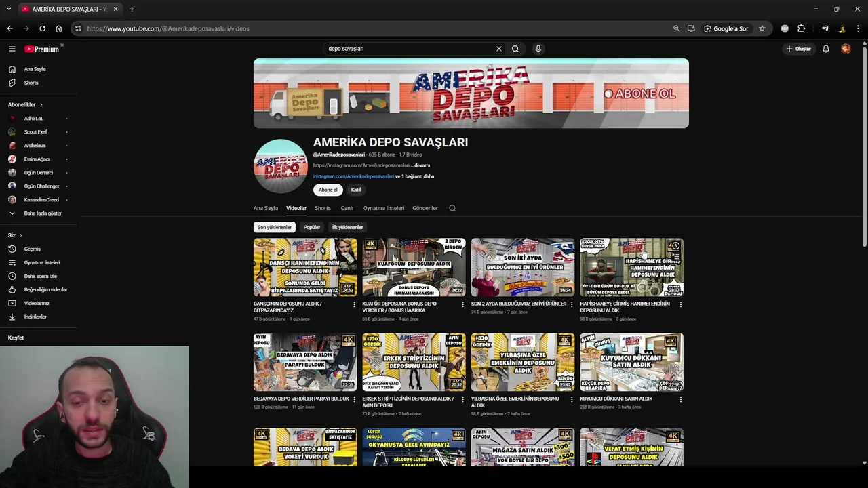Viewport: 868px width, 488px height.
Task: Open options menu for KUAFÖR DEPOSUNA video
Action: tap(463, 304)
